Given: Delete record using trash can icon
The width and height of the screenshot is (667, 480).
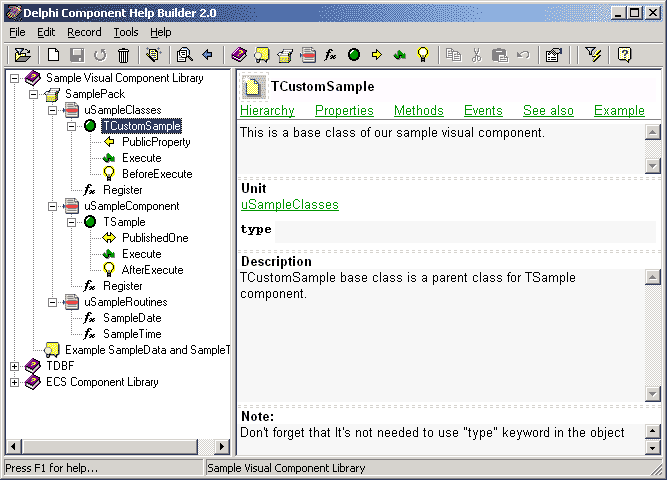Looking at the screenshot, I should pos(123,55).
